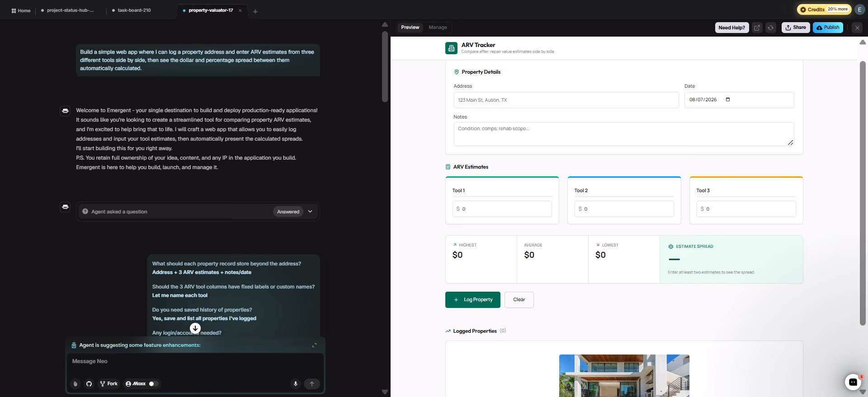Click the Fork button
The width and height of the screenshot is (868, 397).
coord(108,383)
